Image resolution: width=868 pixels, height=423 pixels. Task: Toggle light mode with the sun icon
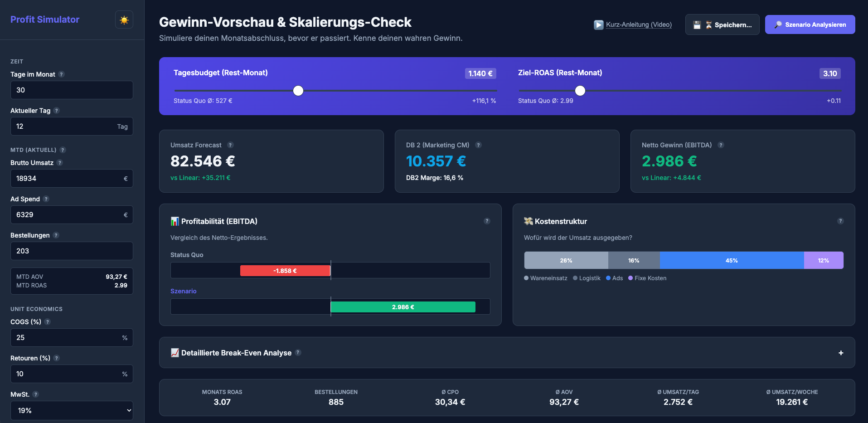(124, 19)
